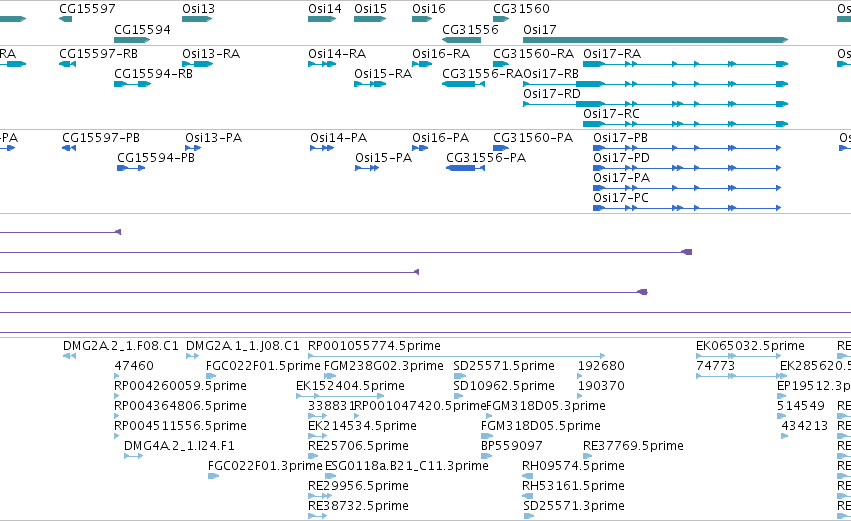Select protein CG31556-PA glyph
The image size is (851, 521).
coord(465,168)
